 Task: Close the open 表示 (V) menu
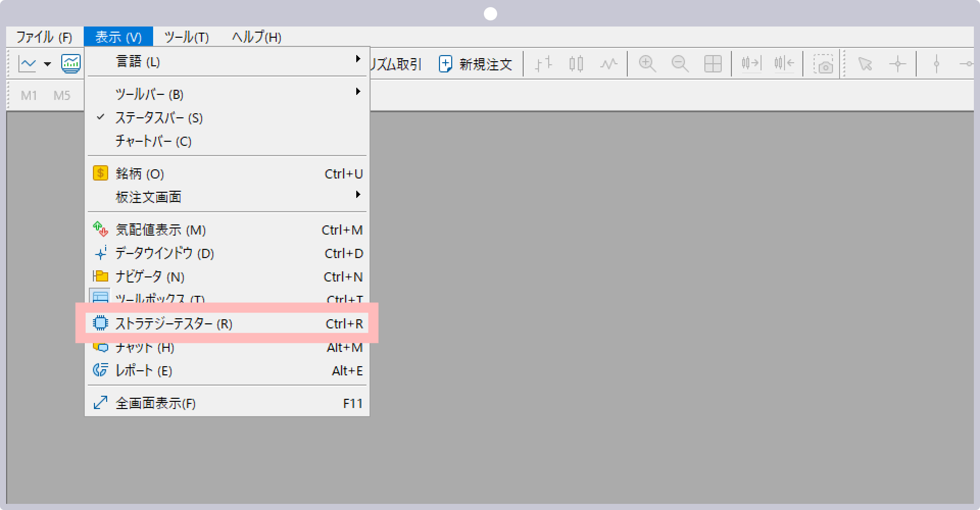point(118,37)
